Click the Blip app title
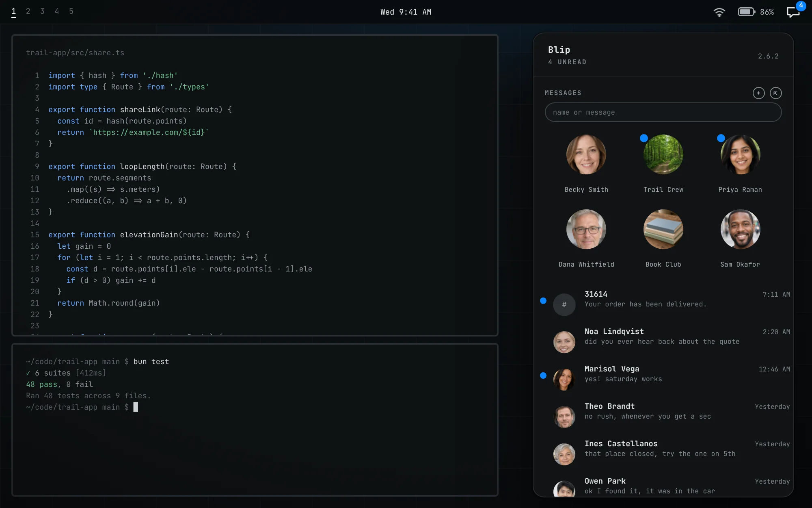 point(559,50)
